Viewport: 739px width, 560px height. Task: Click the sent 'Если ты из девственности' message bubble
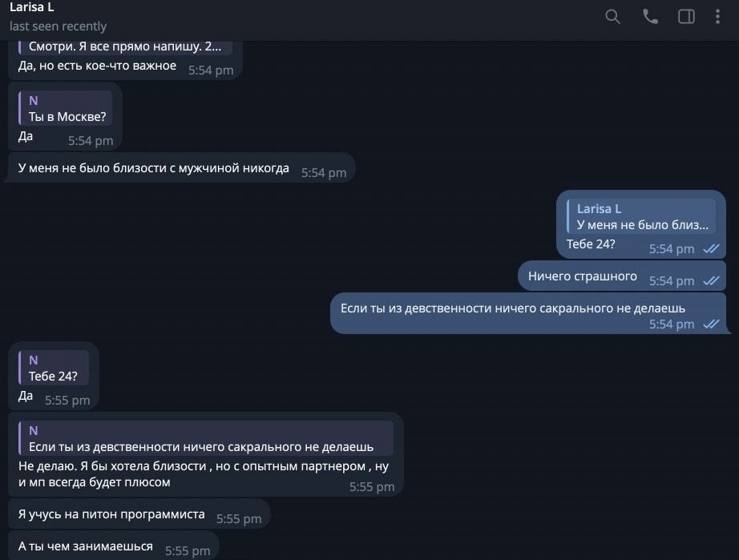[513, 308]
